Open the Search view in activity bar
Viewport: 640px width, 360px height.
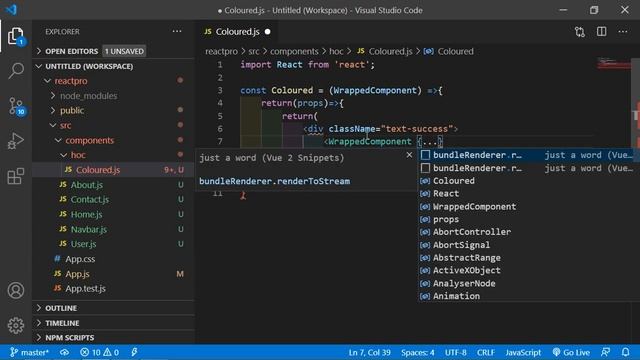(x=16, y=71)
